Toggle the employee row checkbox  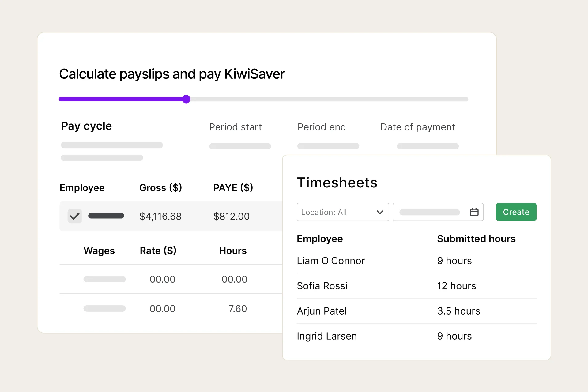[x=75, y=216]
